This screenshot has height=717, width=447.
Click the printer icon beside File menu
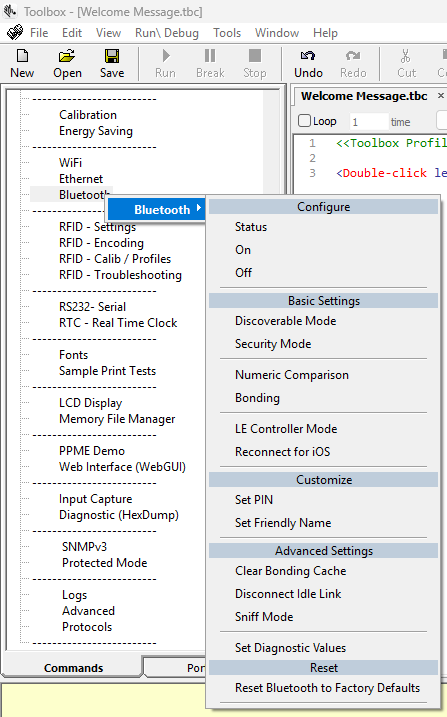(15, 33)
